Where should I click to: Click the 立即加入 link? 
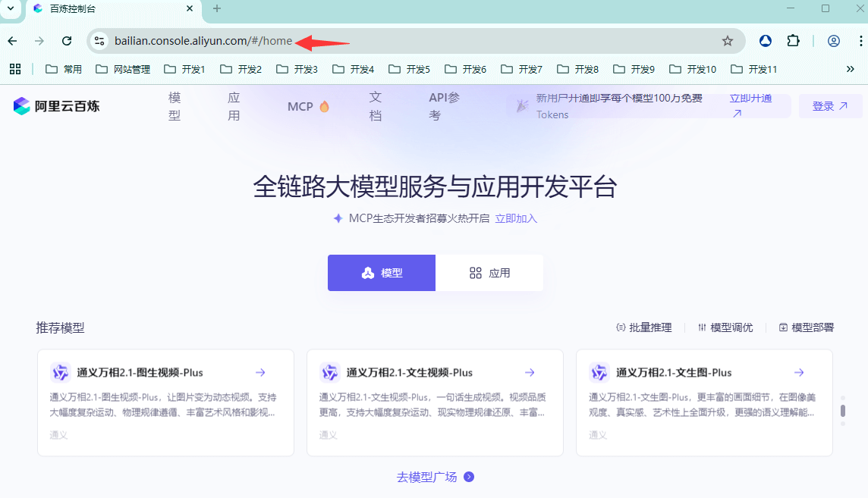516,218
